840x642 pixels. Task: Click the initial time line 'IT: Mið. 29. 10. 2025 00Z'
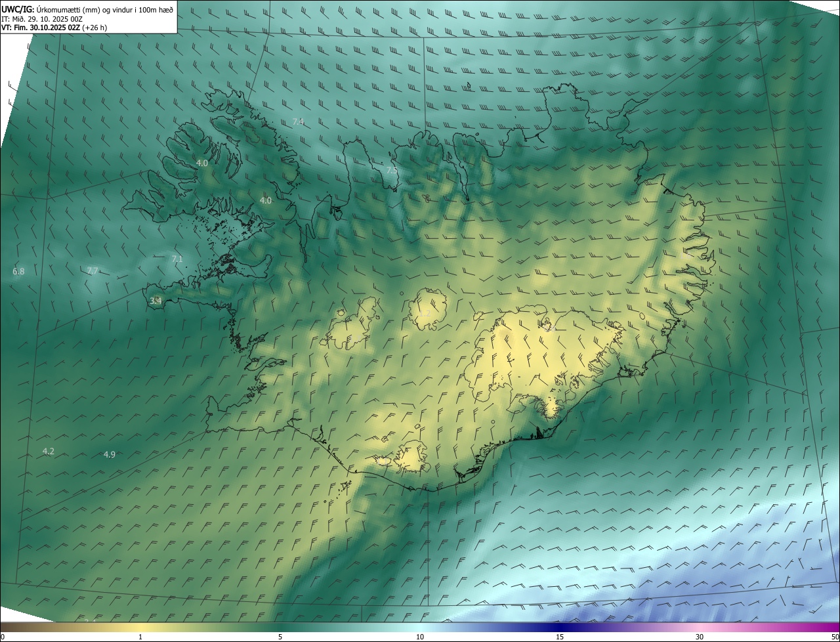[41, 18]
